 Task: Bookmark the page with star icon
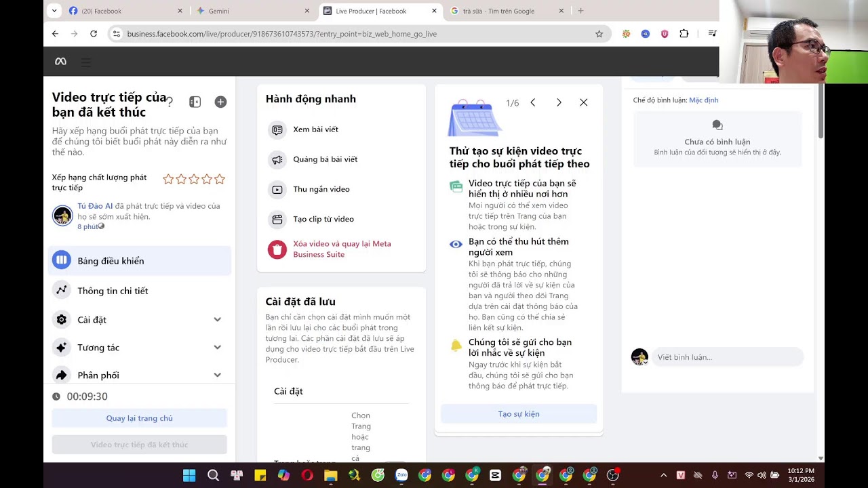[x=599, y=34]
